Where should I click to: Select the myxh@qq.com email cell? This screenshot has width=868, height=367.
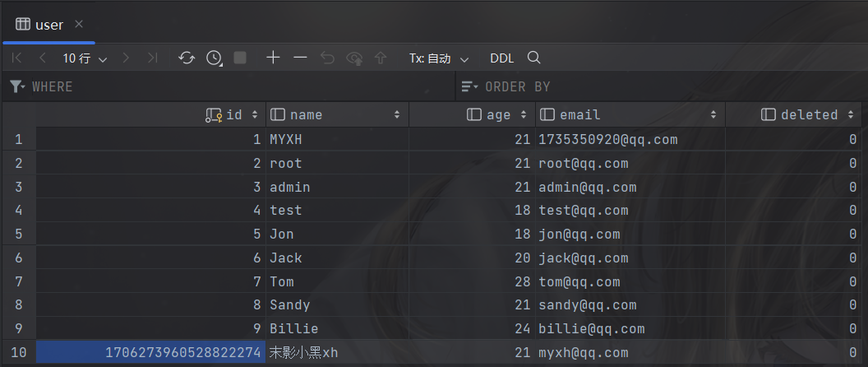[x=630, y=352]
